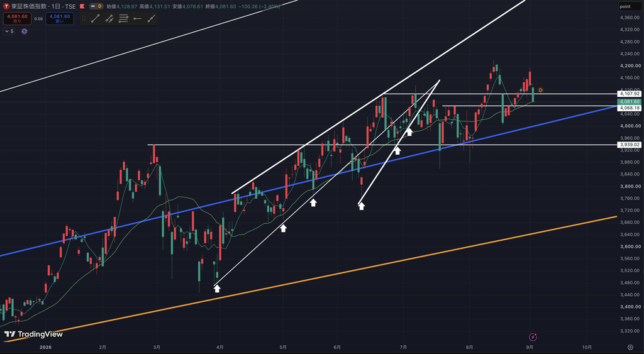Select the parallel channel drawing tool
Screen dimensions: 644x354
coord(109,18)
